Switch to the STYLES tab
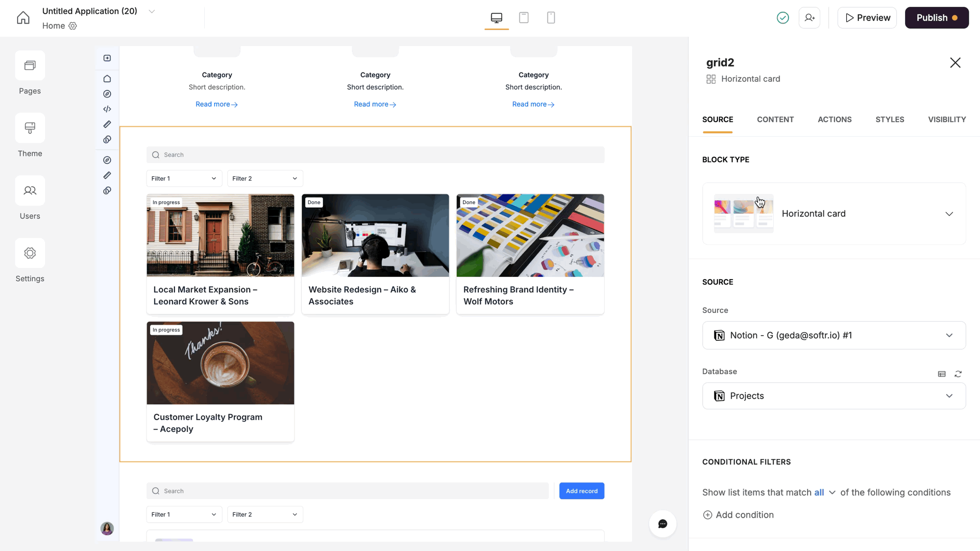The image size is (980, 551). click(889, 120)
